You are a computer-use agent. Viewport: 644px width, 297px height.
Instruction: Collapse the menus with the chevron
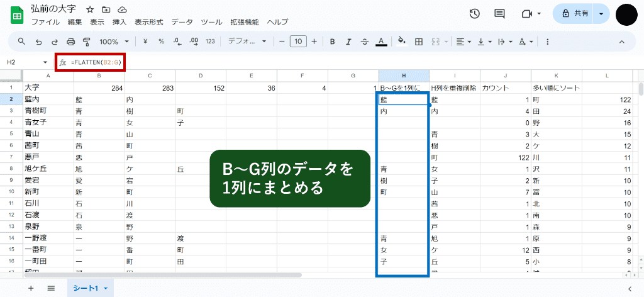coord(621,42)
